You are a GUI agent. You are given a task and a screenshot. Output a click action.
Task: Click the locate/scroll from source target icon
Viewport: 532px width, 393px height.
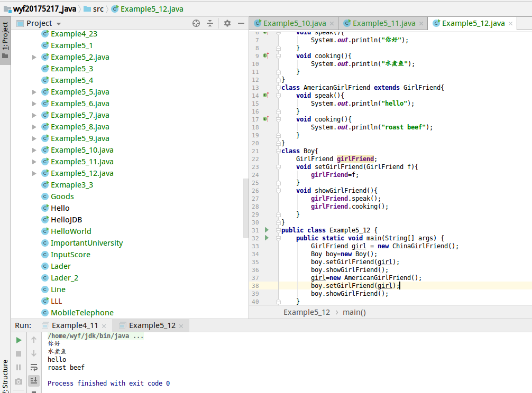[x=196, y=23]
